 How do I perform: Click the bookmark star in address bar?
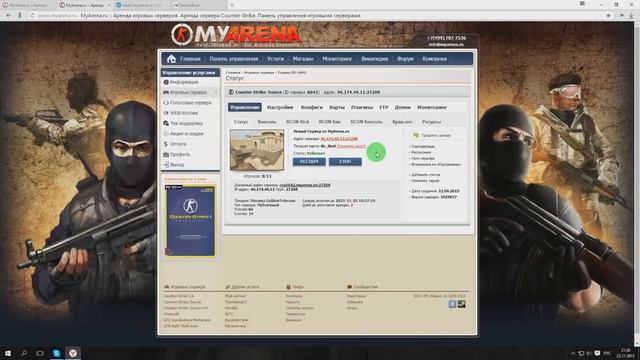click(x=608, y=16)
